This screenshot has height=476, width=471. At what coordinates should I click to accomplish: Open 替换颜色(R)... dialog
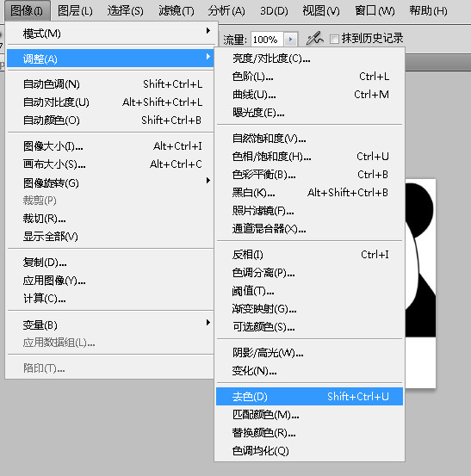(309, 433)
